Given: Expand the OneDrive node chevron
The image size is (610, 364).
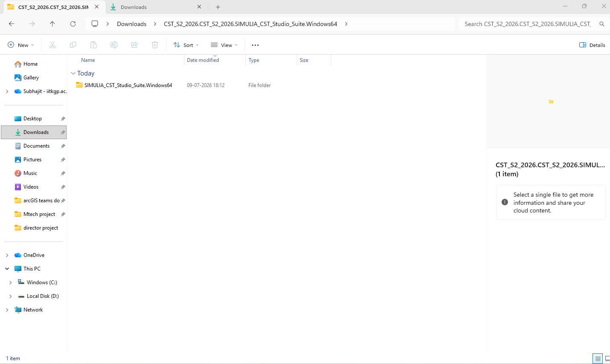Looking at the screenshot, I should pyautogui.click(x=7, y=255).
